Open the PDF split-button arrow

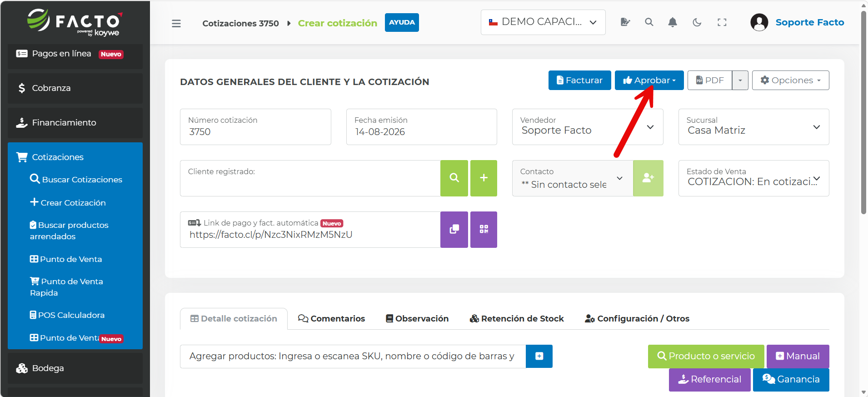pos(740,80)
